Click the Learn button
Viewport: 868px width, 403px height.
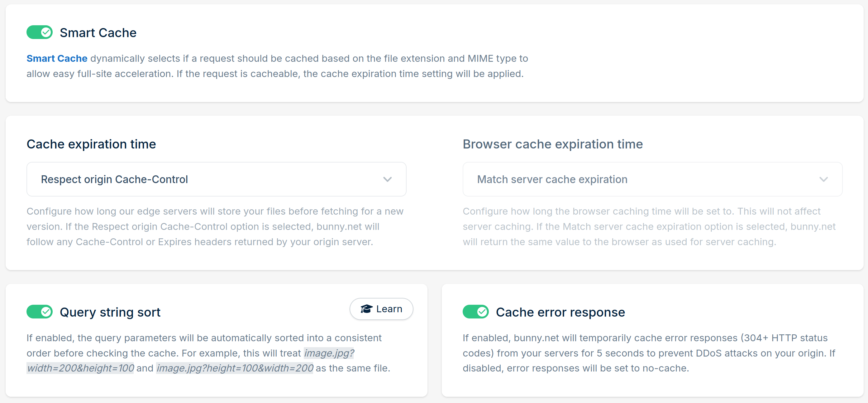(x=381, y=308)
